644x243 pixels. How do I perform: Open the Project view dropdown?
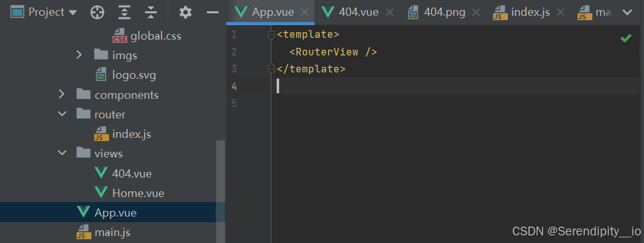coord(44,13)
